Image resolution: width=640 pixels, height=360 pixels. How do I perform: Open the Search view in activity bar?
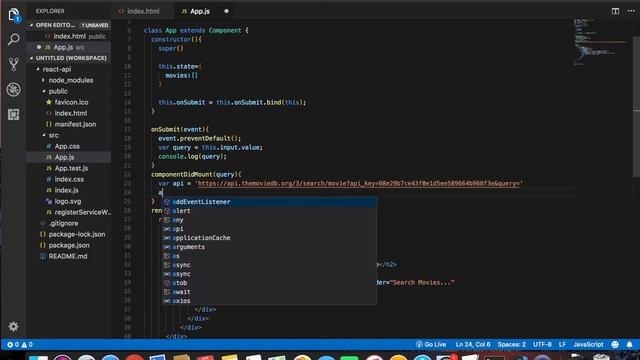[x=13, y=40]
